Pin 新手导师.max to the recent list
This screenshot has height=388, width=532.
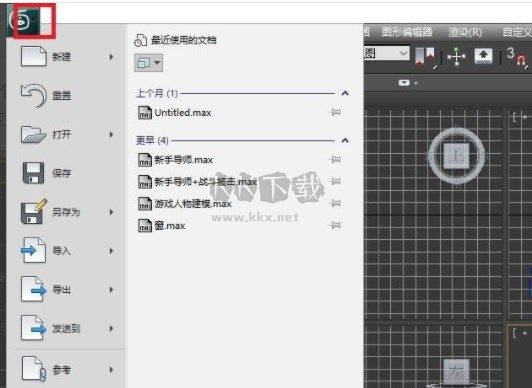[x=335, y=159]
